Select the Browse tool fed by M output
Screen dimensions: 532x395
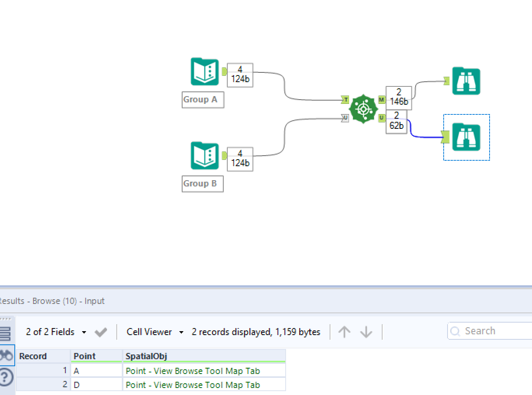click(x=466, y=81)
